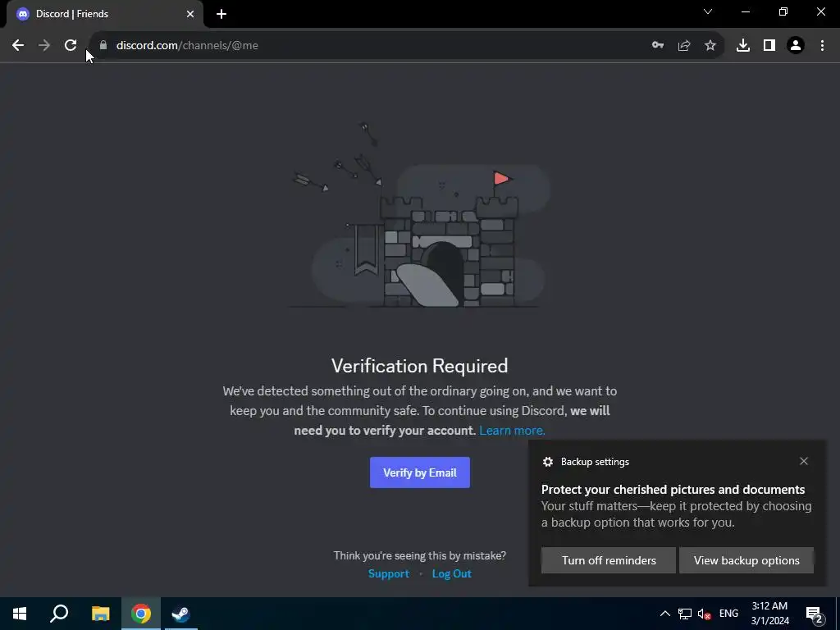Click the network tray icon

(x=685, y=614)
